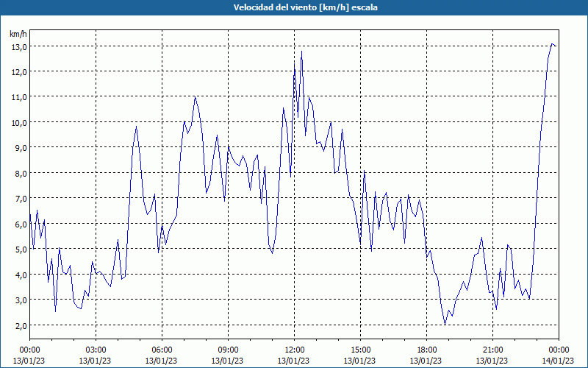Screen dimensions: 588x368
Task: Select the 4,0 y-axis value
Action: click(21, 275)
